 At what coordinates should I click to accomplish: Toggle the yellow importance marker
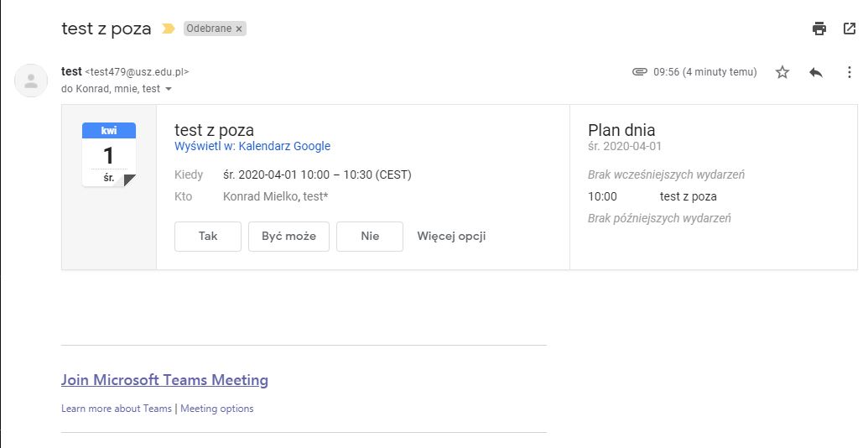click(168, 29)
